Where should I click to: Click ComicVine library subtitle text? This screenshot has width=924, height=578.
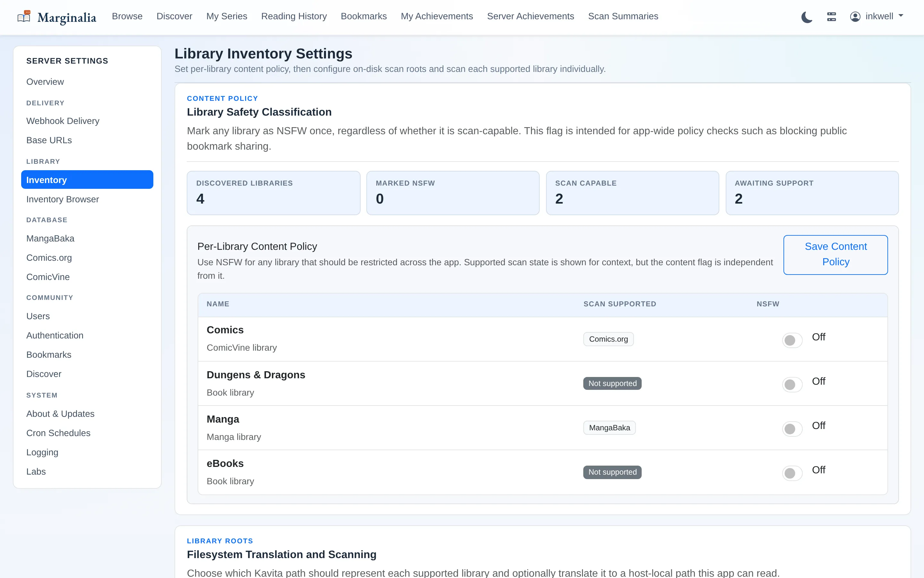coord(242,347)
